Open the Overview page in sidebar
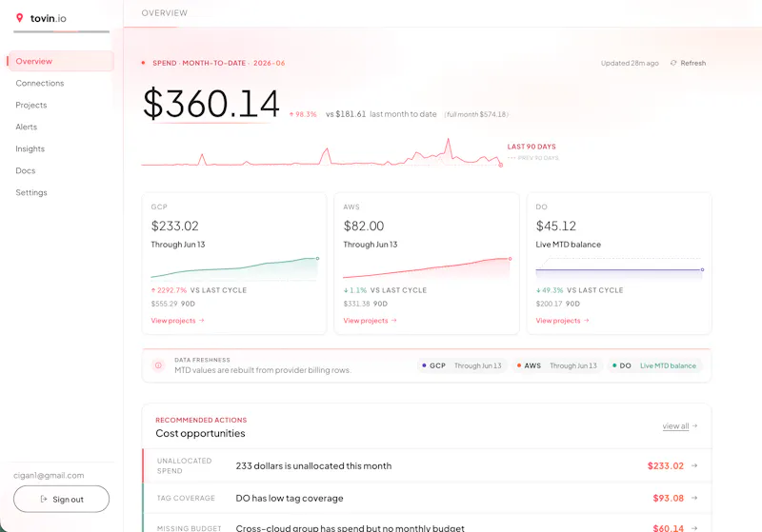 [x=61, y=61]
